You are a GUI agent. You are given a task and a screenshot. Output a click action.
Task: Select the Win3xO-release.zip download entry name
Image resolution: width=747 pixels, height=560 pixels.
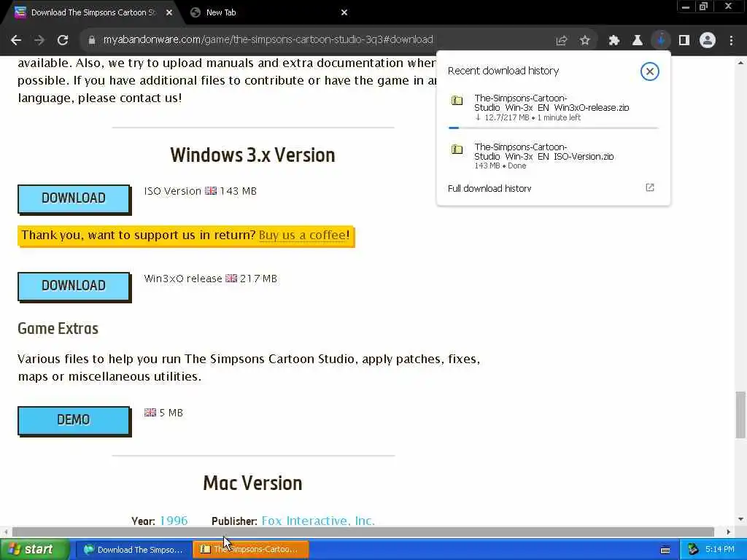551,103
